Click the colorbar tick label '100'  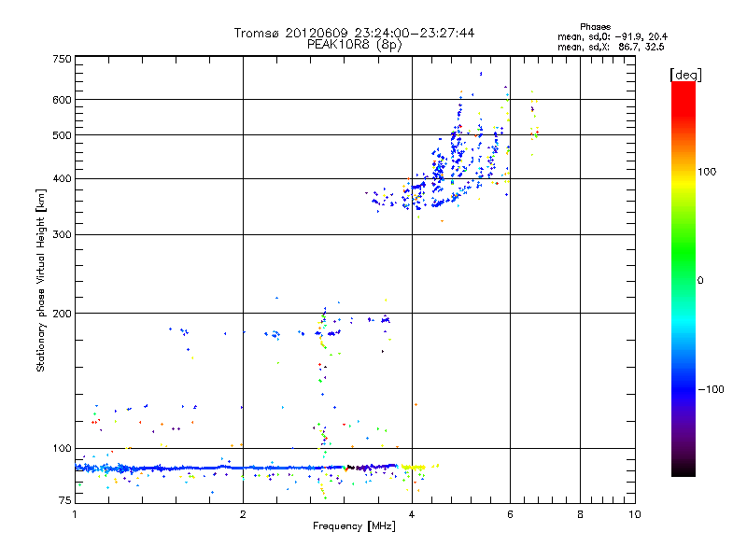707,172
